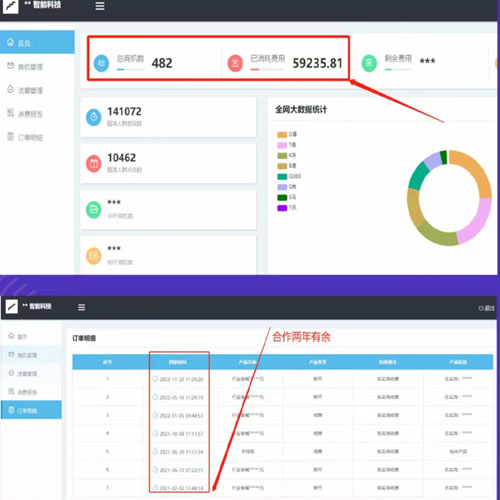
Task: Select the highlighted 订单明细 sidebar item
Action: 31,410
